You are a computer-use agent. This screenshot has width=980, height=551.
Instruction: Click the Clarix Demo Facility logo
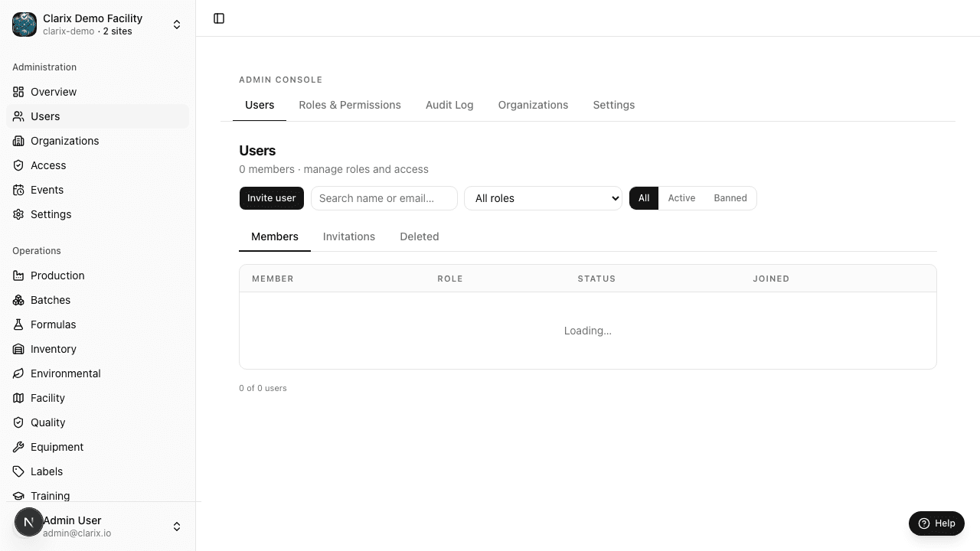tap(24, 24)
